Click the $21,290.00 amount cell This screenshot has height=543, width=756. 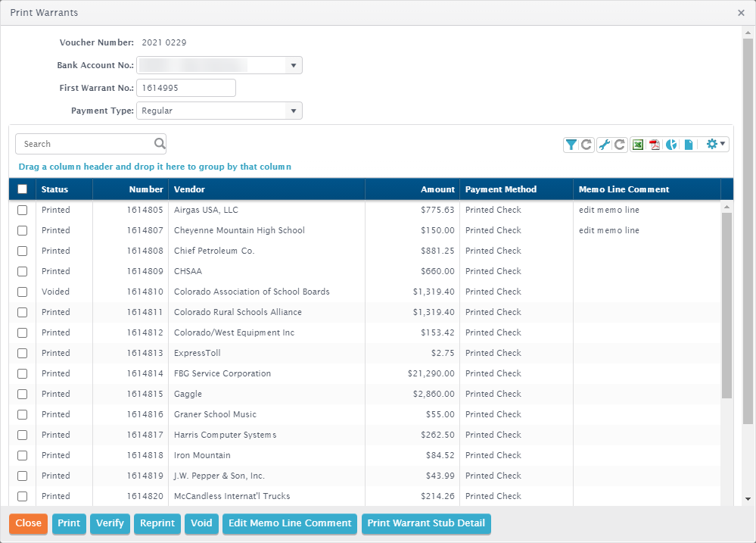tap(431, 373)
